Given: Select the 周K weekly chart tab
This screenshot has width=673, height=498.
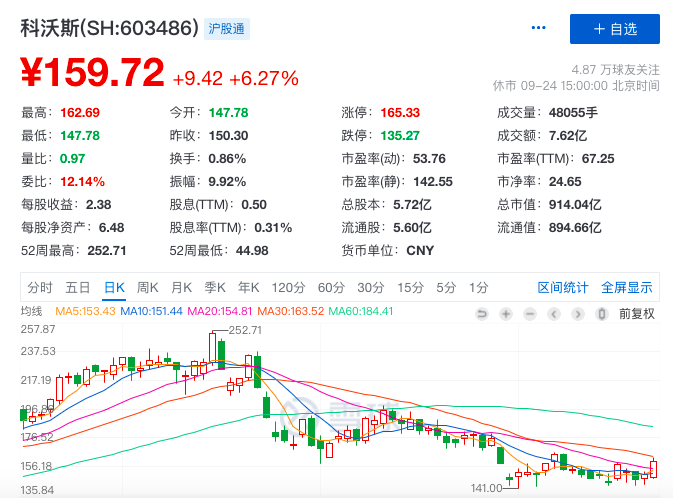Looking at the screenshot, I should point(148,288).
